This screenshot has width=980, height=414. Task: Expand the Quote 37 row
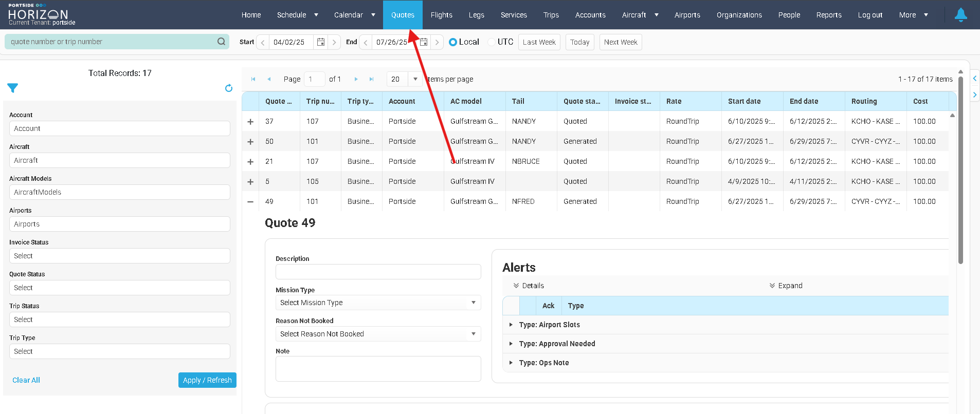[250, 122]
